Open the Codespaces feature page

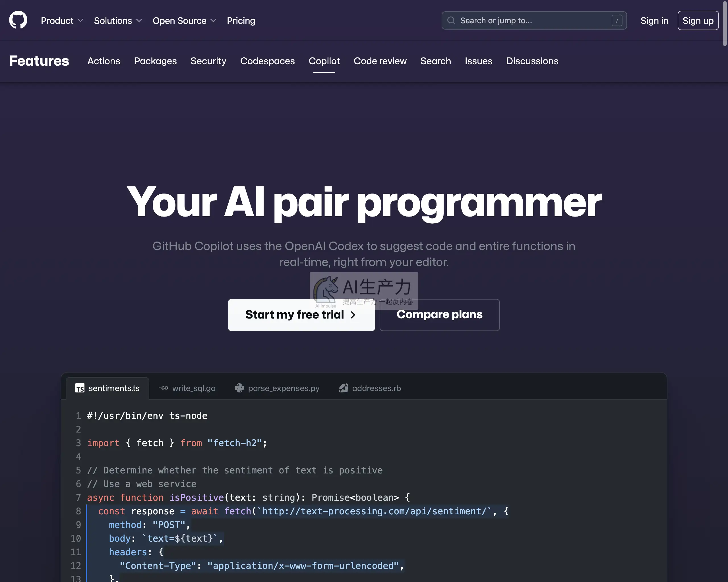pyautogui.click(x=267, y=61)
